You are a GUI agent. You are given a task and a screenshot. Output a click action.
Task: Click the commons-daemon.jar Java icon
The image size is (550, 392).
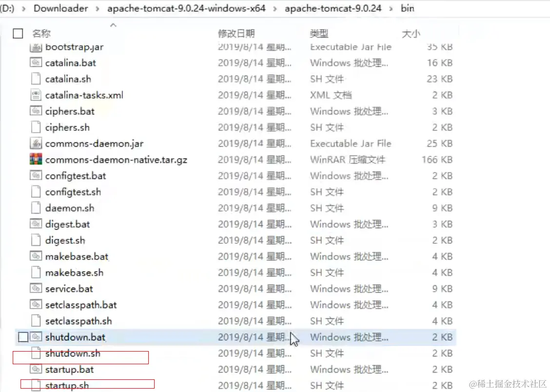pos(36,143)
